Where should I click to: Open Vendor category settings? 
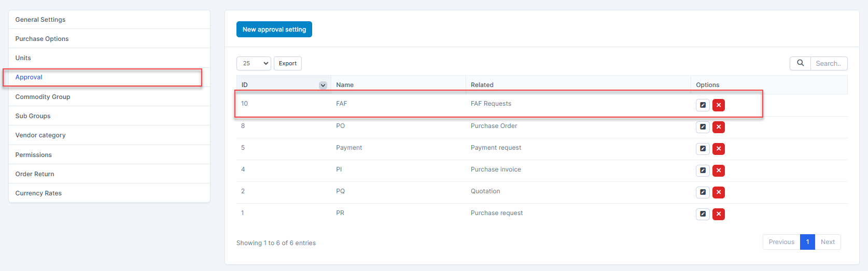[x=40, y=135]
